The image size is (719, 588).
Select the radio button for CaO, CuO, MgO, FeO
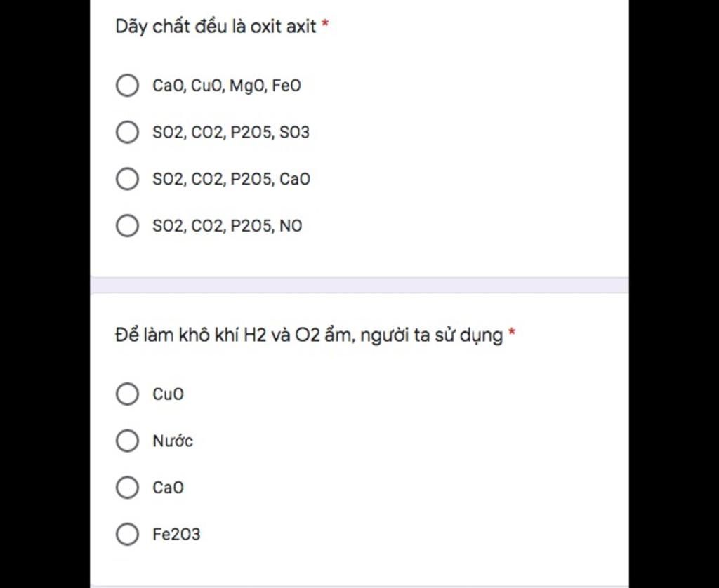127,86
